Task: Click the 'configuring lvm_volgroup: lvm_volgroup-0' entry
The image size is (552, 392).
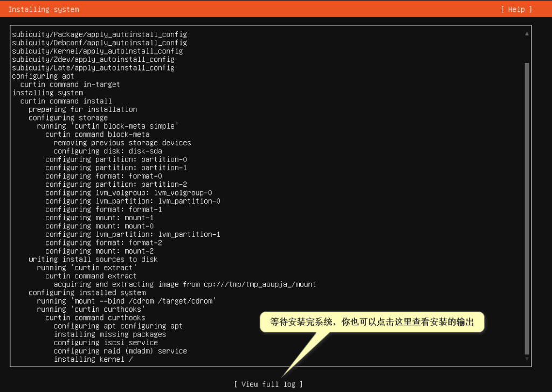Action: 128,193
